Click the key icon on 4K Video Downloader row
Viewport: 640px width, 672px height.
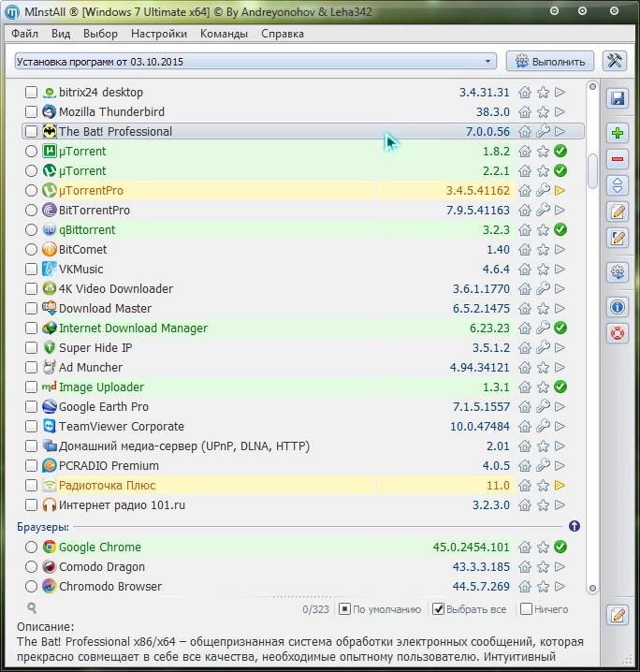(x=543, y=289)
